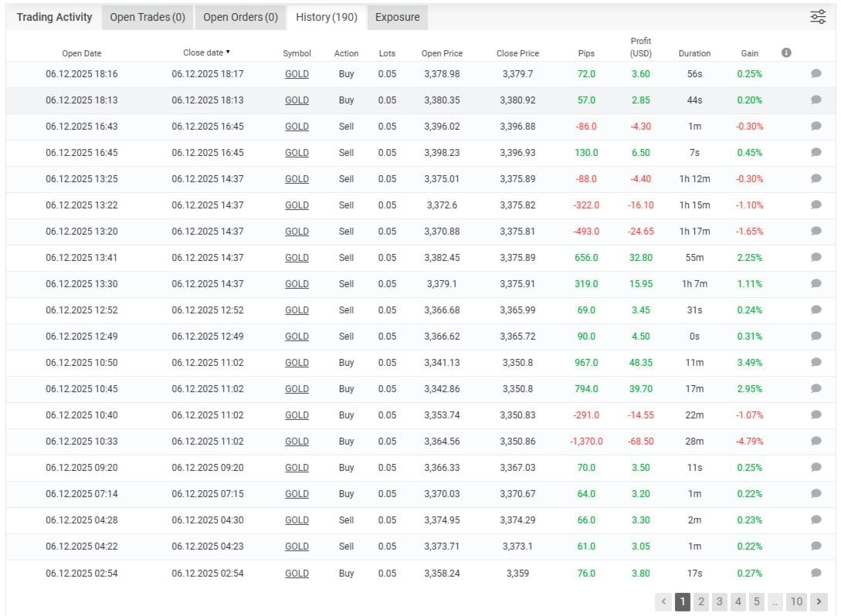Open comment bubble for trade opened 18:13

pyautogui.click(x=816, y=100)
